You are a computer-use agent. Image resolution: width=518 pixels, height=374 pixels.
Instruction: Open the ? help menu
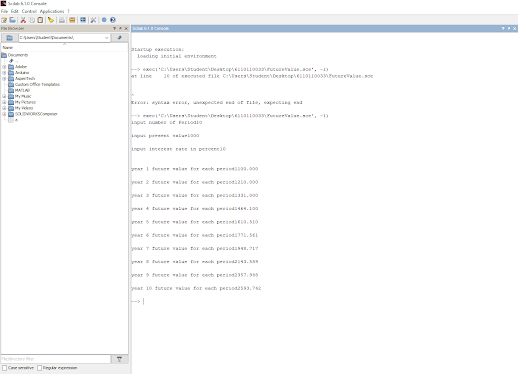(x=68, y=11)
